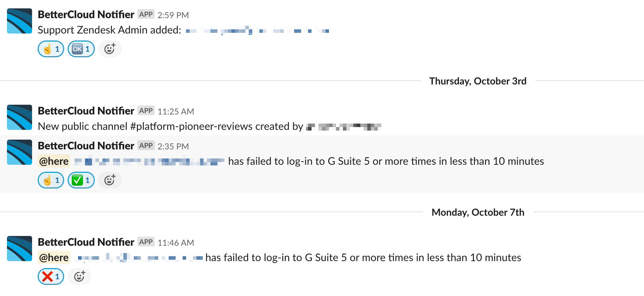644x296 pixels.
Task: Click the BetterCloud Notifier avatar at 11:46 AM
Action: coord(20,249)
